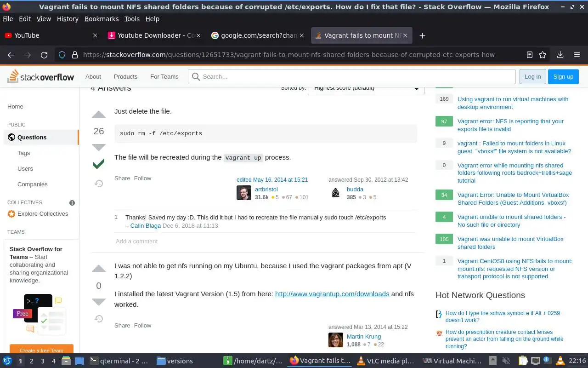Image resolution: width=588 pixels, height=368 pixels.
Task: Open the Lubuntu start menu icon
Action: [7, 361]
